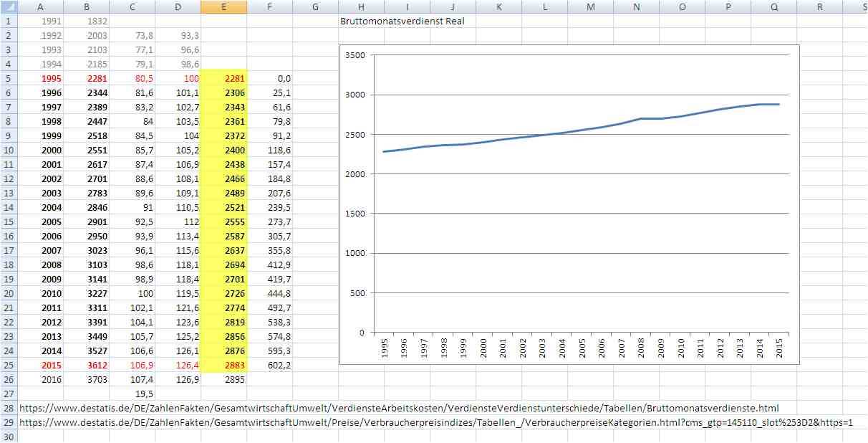The height and width of the screenshot is (443, 868).
Task: Click the 2015 label on chart's horizontal axis
Action: point(778,349)
